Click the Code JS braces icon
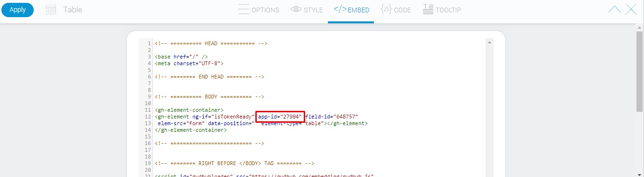The height and width of the screenshot is (177, 644). pos(386,9)
